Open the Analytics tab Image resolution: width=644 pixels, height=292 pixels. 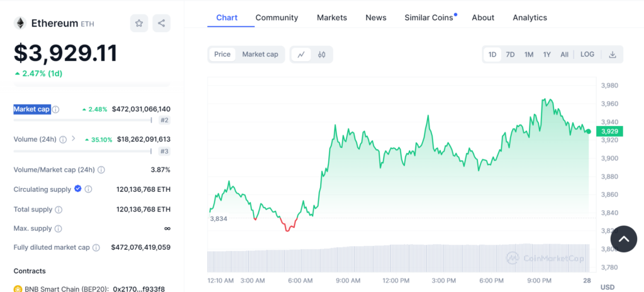click(530, 18)
